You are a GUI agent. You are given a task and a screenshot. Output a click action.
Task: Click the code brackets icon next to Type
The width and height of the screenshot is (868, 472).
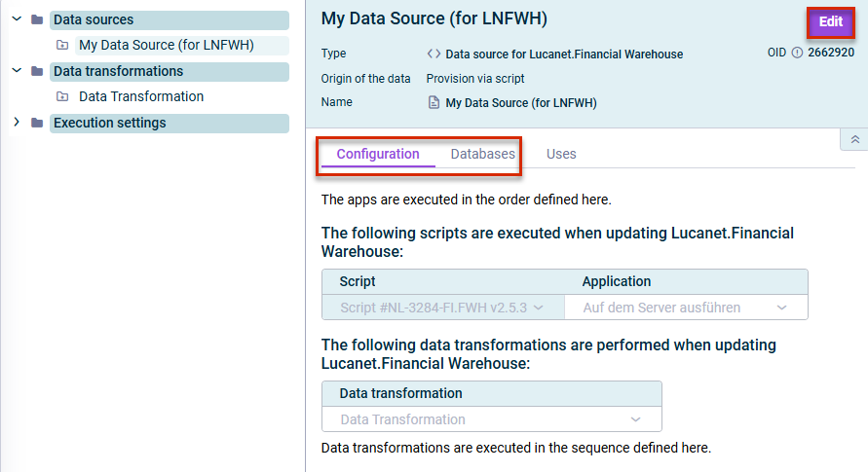pyautogui.click(x=434, y=54)
